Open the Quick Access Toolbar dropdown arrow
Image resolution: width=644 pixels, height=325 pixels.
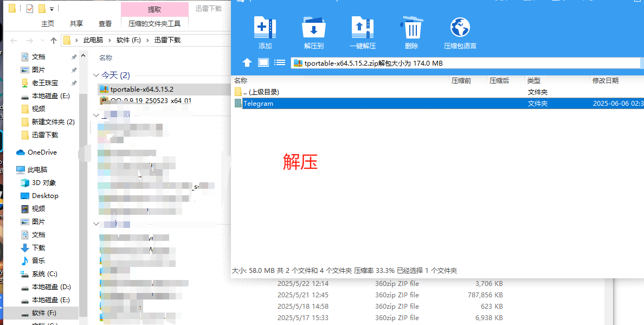click(x=52, y=9)
